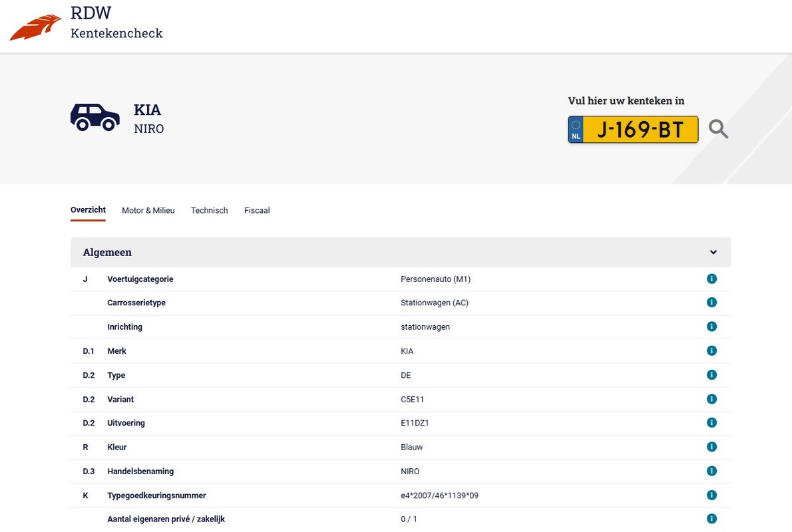This screenshot has width=792, height=532.
Task: Click the RDW feather logo
Action: point(35,28)
